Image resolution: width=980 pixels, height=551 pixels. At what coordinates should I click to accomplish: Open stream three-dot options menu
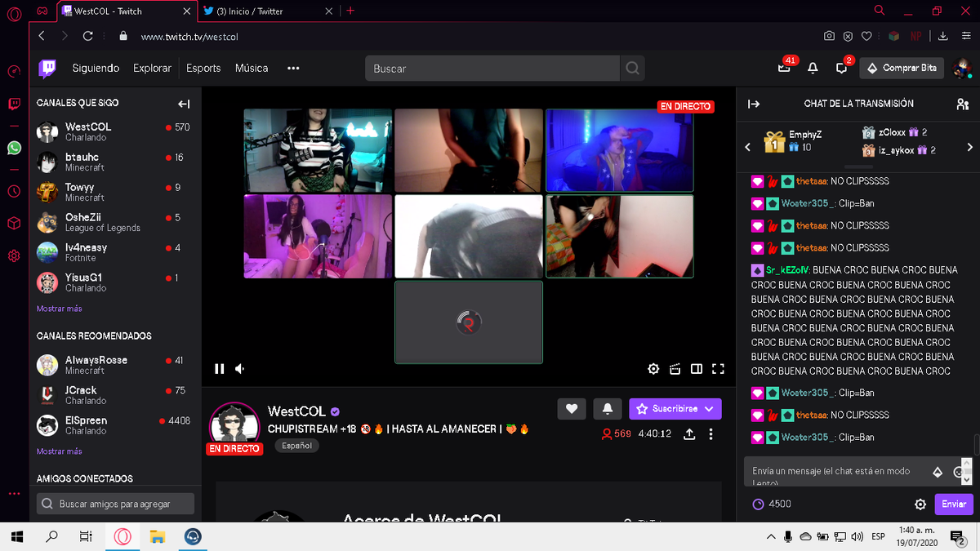[711, 434]
